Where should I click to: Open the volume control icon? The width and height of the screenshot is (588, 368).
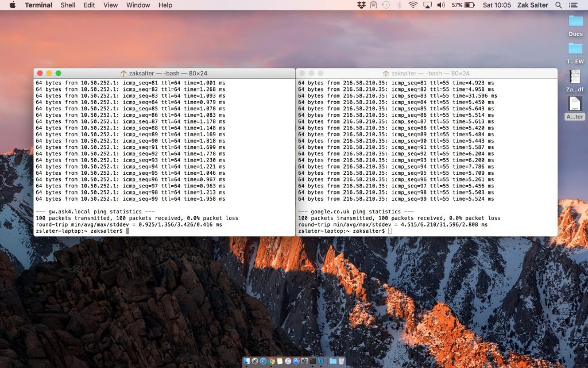tap(441, 5)
